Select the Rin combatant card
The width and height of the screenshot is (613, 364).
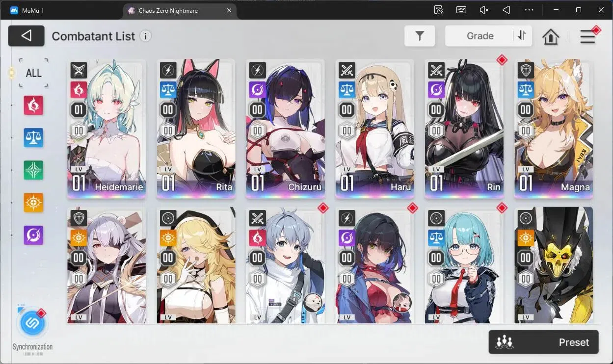click(x=464, y=129)
